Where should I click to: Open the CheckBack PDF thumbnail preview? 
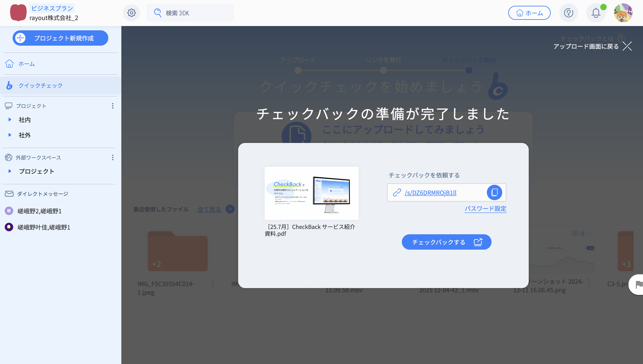point(311,193)
